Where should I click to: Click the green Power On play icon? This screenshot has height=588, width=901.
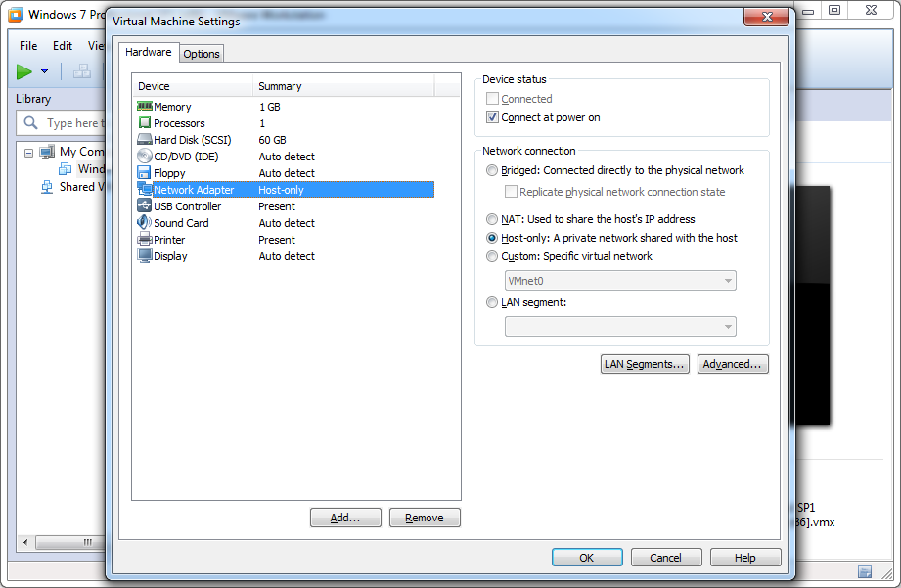pos(24,71)
